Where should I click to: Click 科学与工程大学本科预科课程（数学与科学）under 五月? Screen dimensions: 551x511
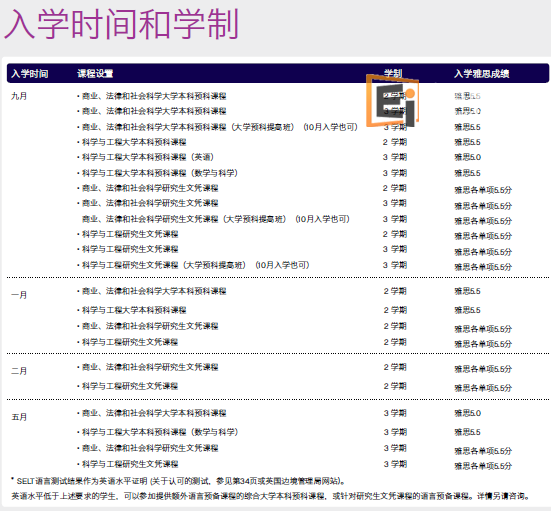[x=157, y=432]
